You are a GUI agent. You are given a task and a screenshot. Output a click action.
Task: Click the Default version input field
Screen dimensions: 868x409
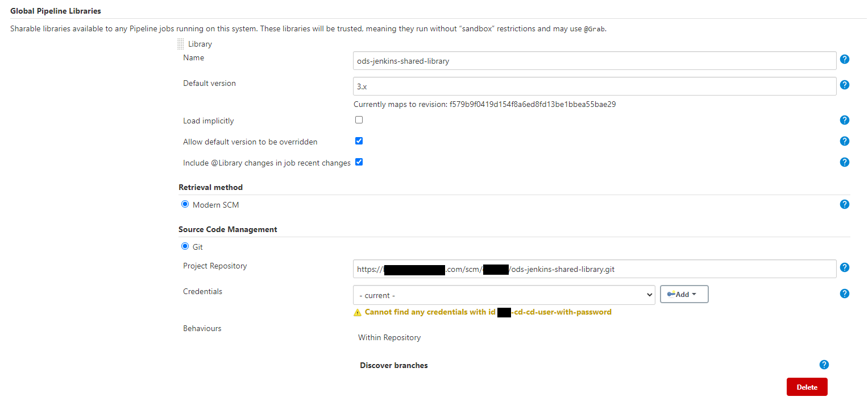594,86
